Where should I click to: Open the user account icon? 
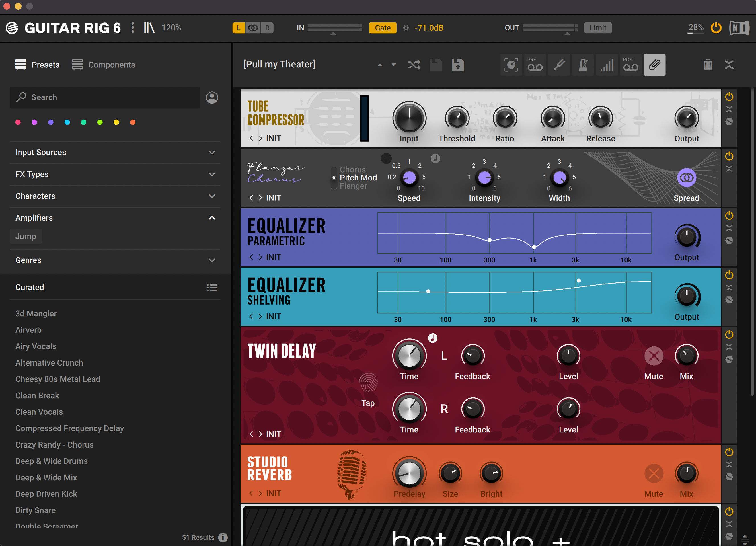(x=212, y=97)
